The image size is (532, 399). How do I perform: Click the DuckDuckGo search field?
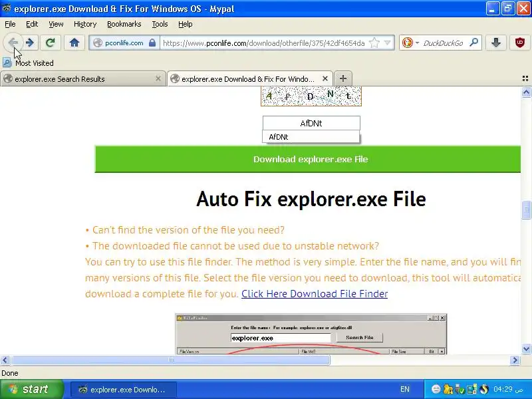pyautogui.click(x=444, y=43)
